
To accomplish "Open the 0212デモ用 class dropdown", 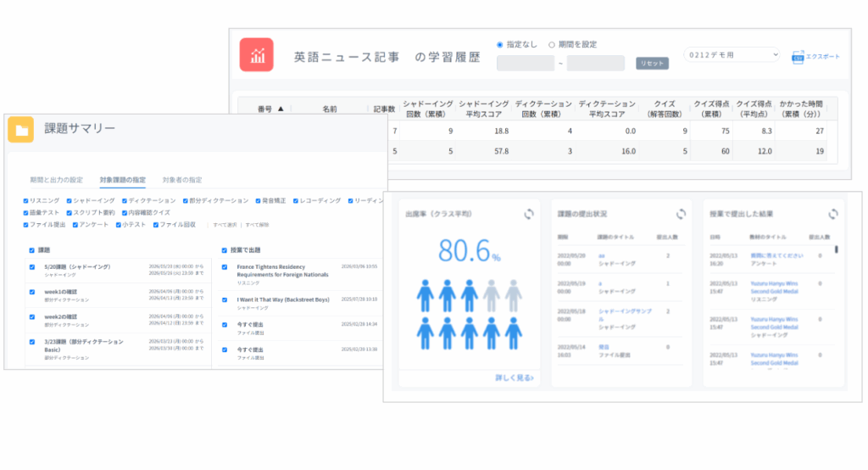I will 732,55.
